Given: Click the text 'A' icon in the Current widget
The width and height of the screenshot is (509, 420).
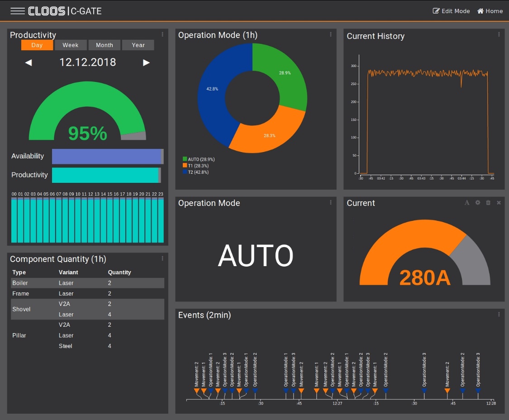Looking at the screenshot, I should tap(467, 203).
